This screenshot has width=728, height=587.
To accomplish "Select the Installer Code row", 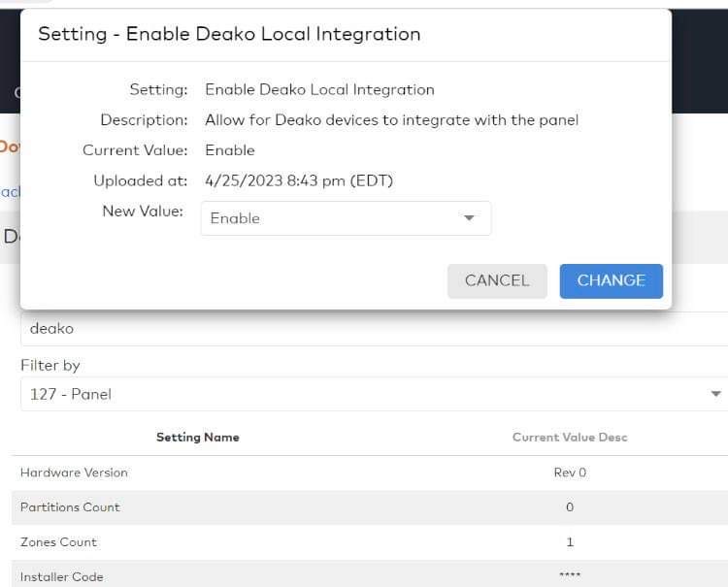I will [x=370, y=574].
